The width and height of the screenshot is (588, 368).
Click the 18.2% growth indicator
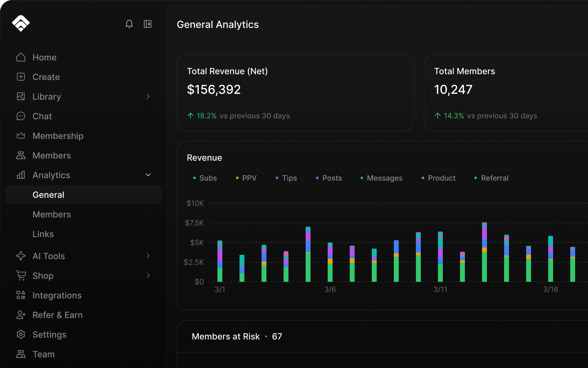[x=202, y=116]
